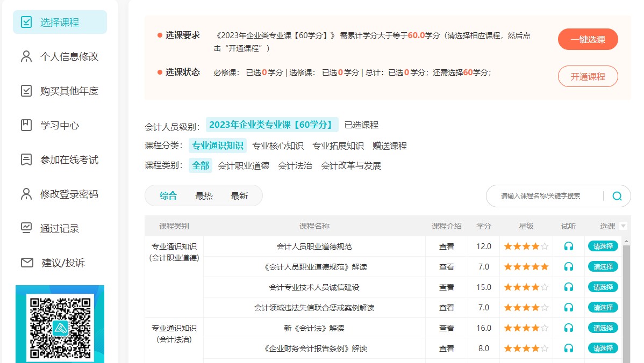Switch to 专业核心知识 category
644x363 pixels.
pyautogui.click(x=278, y=146)
